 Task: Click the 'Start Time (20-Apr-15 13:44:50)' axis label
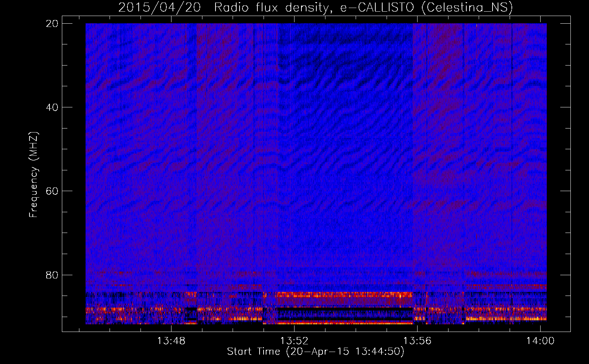coord(316,352)
